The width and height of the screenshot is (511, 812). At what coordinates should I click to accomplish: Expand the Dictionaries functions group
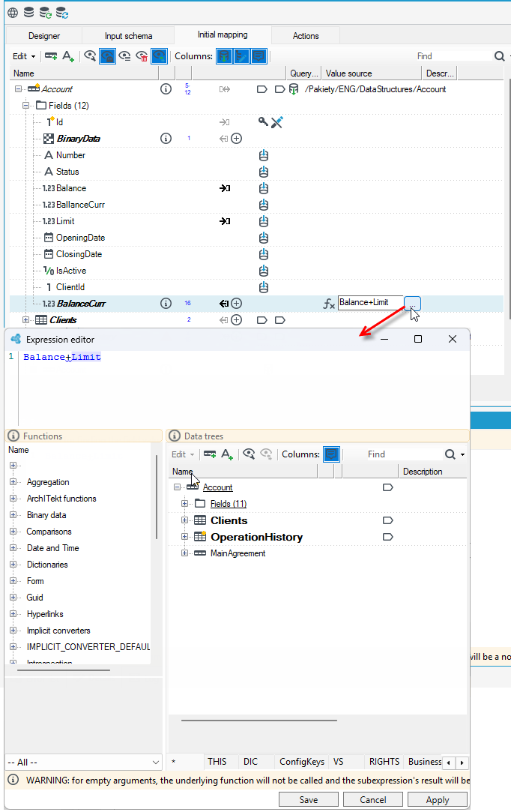[x=13, y=565]
